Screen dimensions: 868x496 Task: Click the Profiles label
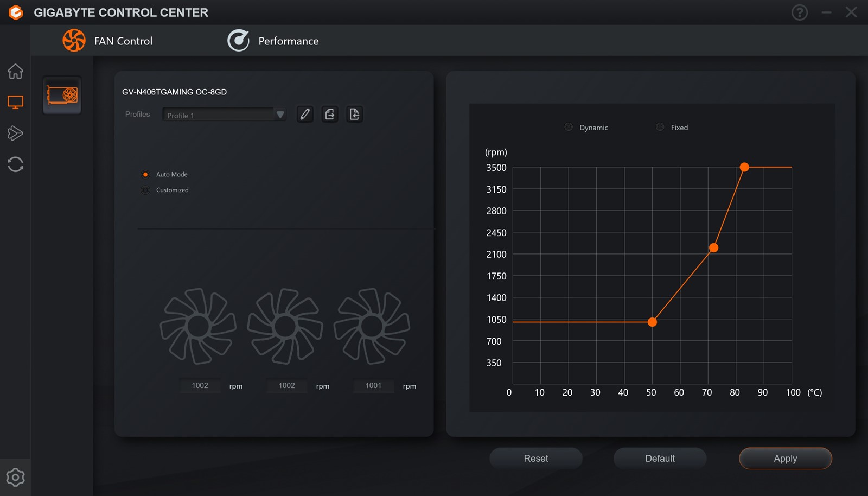(x=137, y=114)
